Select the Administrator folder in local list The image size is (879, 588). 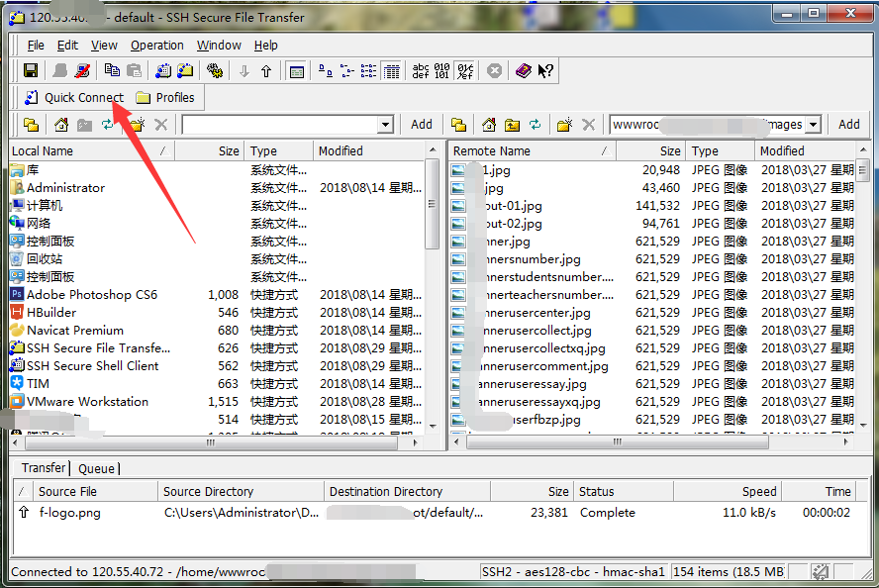tap(65, 188)
